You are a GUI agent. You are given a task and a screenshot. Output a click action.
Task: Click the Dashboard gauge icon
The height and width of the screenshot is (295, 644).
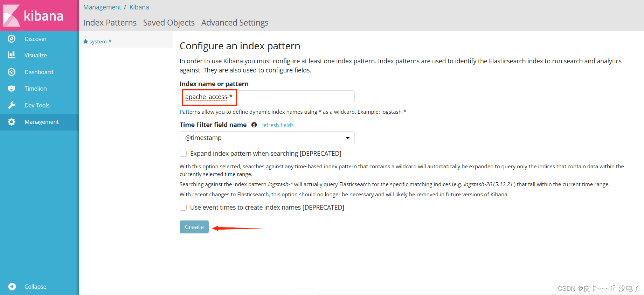(12, 72)
